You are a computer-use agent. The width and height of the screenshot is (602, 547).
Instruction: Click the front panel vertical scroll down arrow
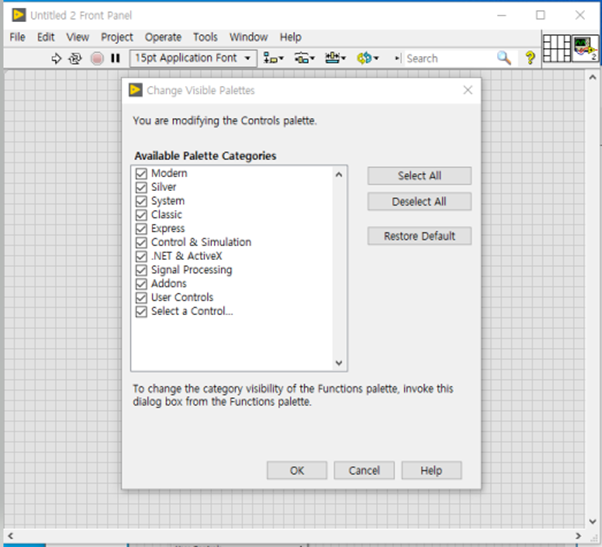(592, 522)
